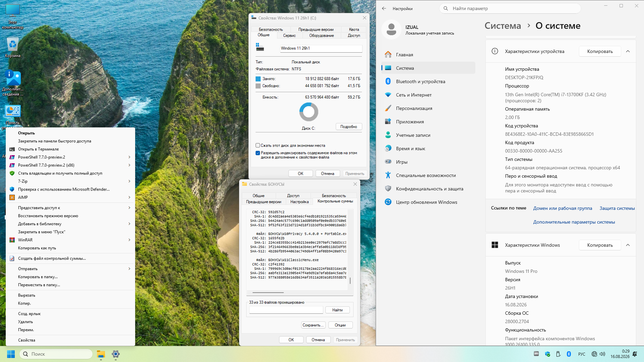Image resolution: width=644 pixels, height=362 pixels.
Task: Expand the AIMP submenu
Action: click(x=71, y=197)
